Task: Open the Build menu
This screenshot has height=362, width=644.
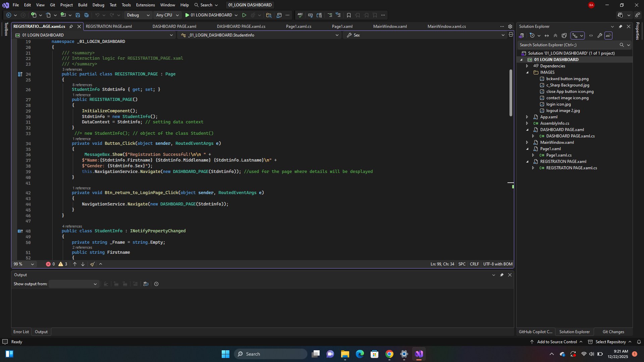Action: click(x=83, y=5)
